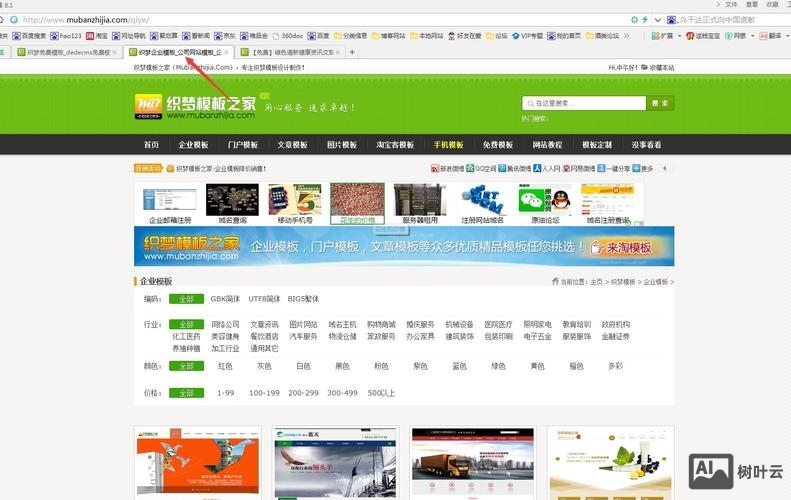The image size is (791, 500).
Task: Open the 论坛 bookmark folder
Action: coord(497,36)
